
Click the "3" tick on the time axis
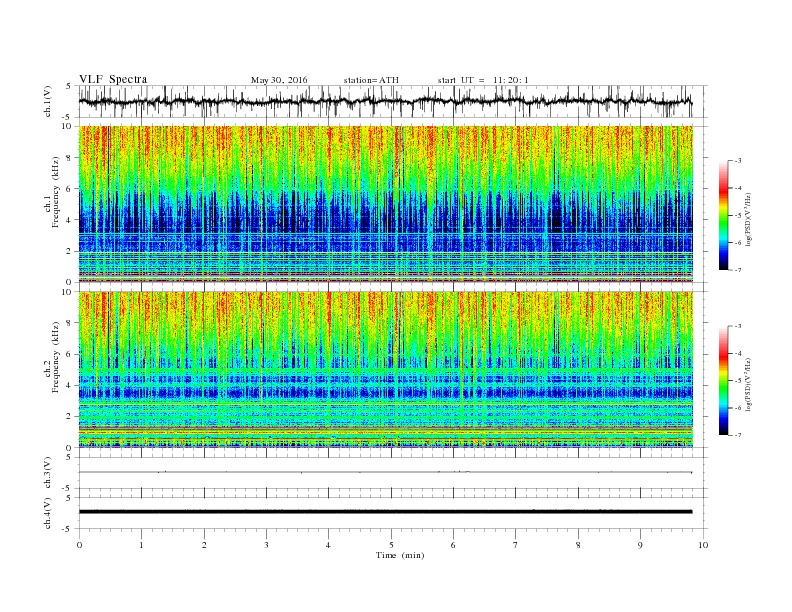click(266, 545)
